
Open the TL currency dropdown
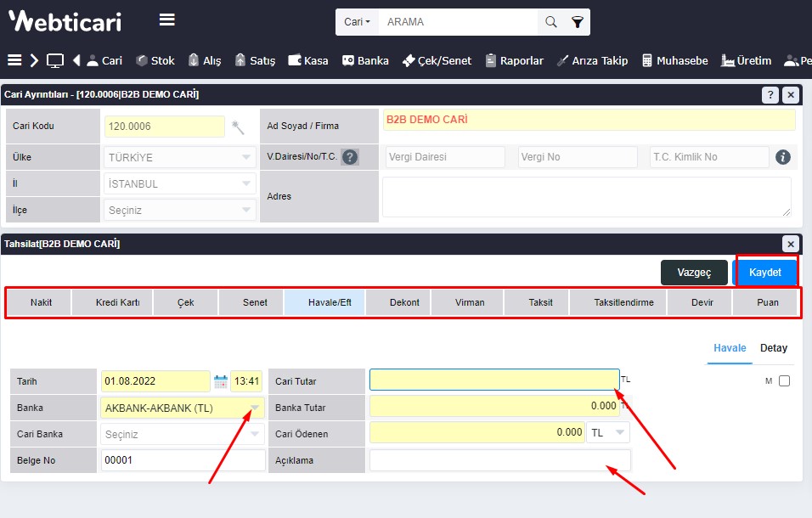(608, 432)
